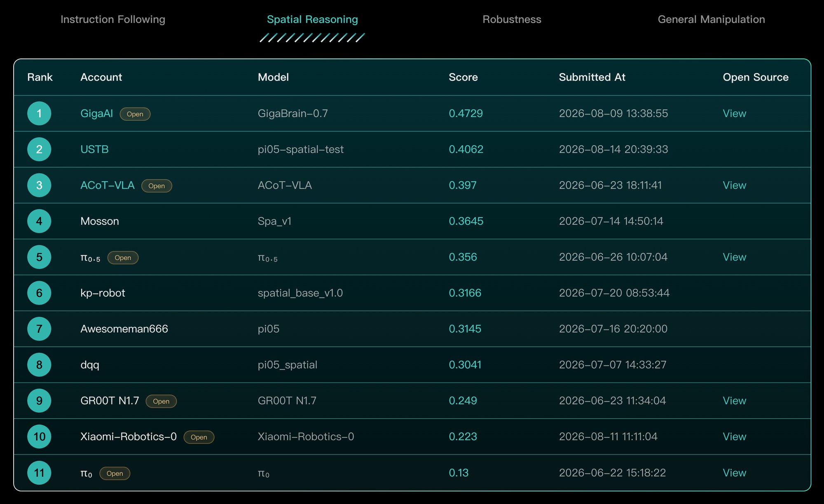Click View link in the GigaBrain-0.7 row
This screenshot has width=824, height=504.
734,114
